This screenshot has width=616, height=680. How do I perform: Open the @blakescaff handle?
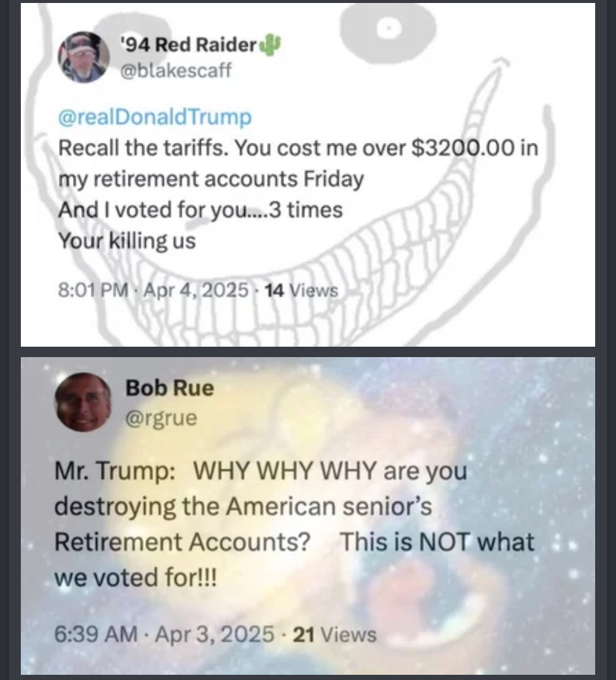click(x=176, y=70)
